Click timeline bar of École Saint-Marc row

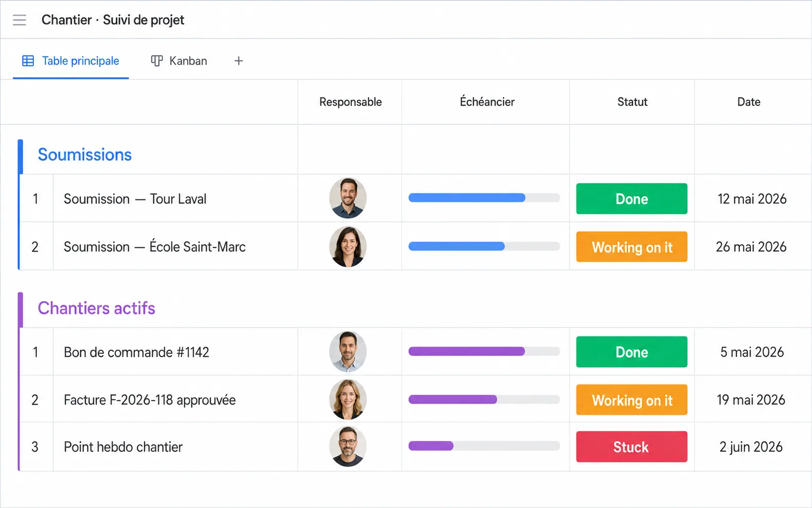click(x=484, y=246)
